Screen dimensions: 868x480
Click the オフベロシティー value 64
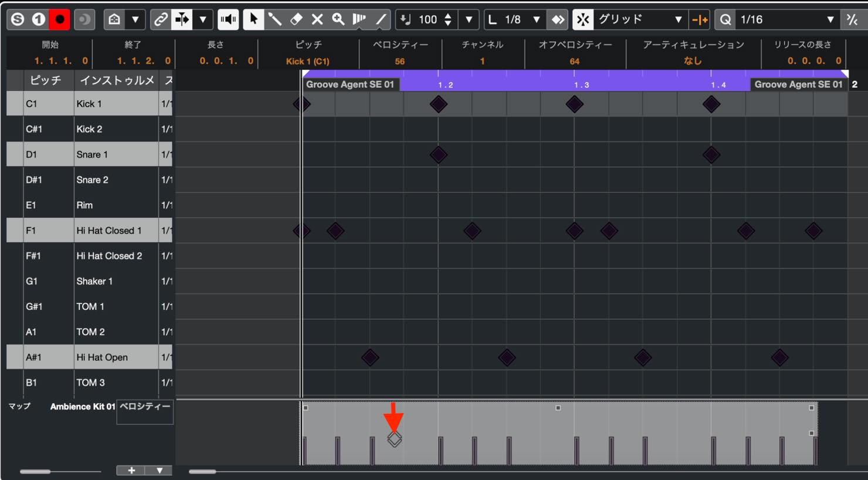(575, 61)
